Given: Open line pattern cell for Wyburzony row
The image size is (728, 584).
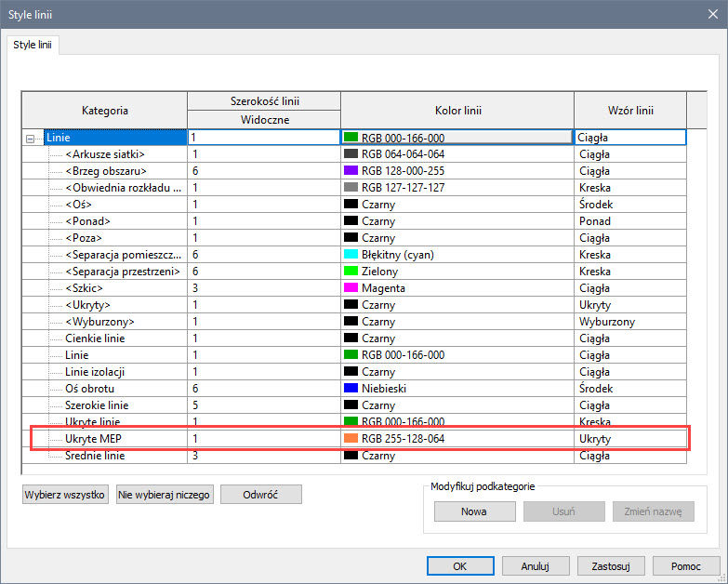Looking at the screenshot, I should pyautogui.click(x=629, y=322).
